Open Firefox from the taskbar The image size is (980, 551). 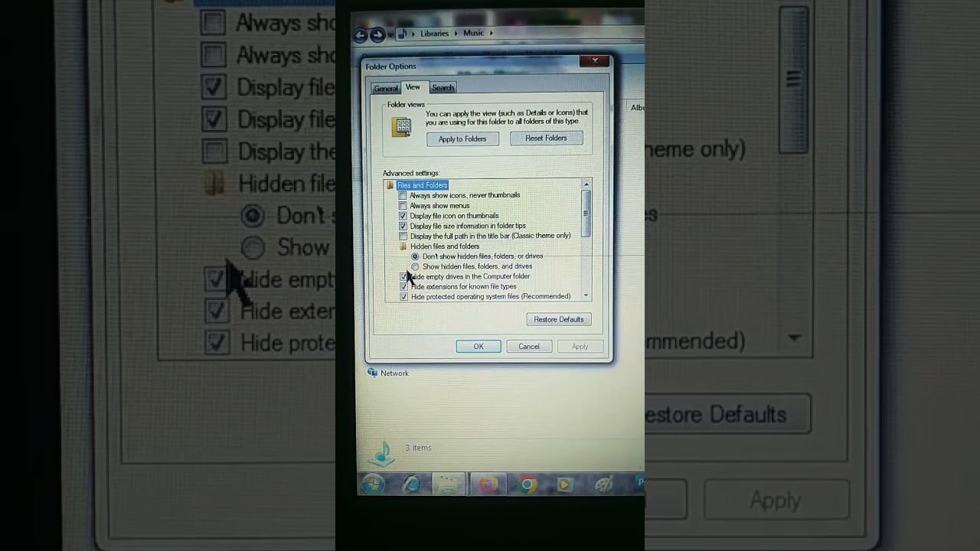tap(488, 484)
